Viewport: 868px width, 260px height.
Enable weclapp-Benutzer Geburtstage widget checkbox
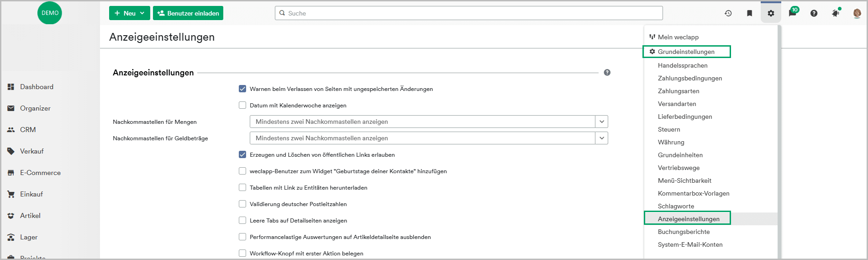click(x=242, y=171)
